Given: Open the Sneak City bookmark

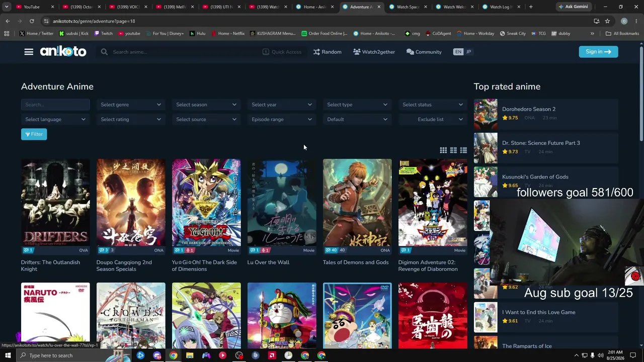Looking at the screenshot, I should pos(512,34).
